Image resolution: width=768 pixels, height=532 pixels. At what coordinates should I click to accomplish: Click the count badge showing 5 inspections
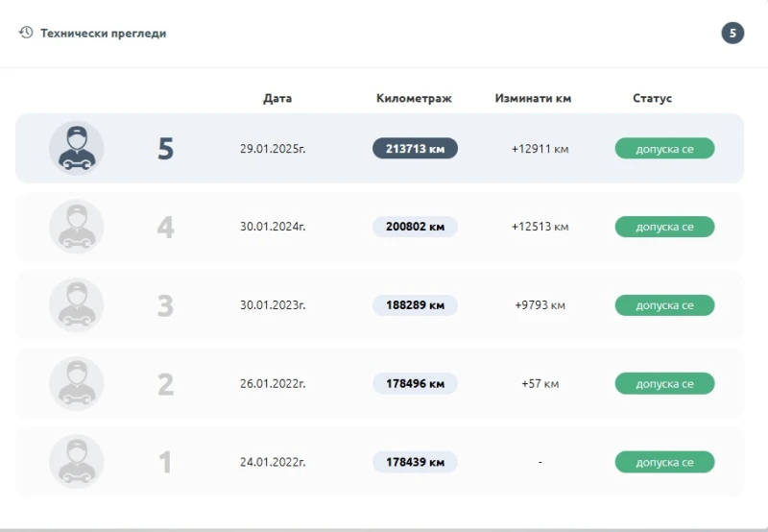point(732,34)
